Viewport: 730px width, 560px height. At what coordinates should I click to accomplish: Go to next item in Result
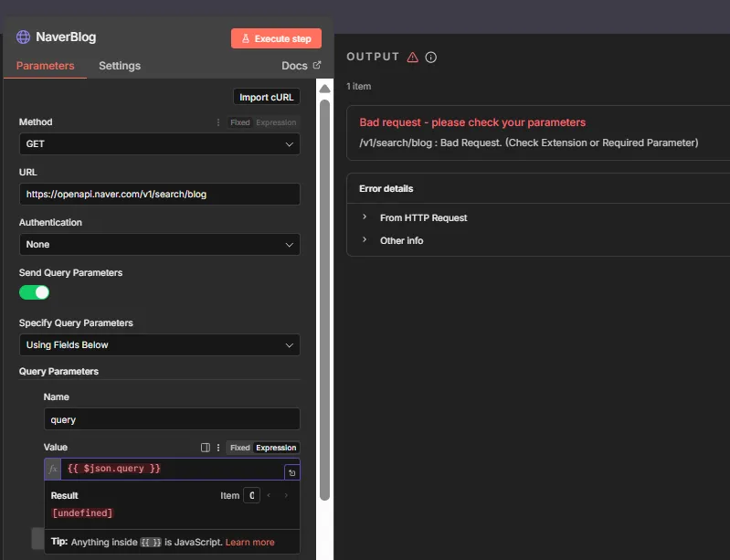click(x=286, y=495)
